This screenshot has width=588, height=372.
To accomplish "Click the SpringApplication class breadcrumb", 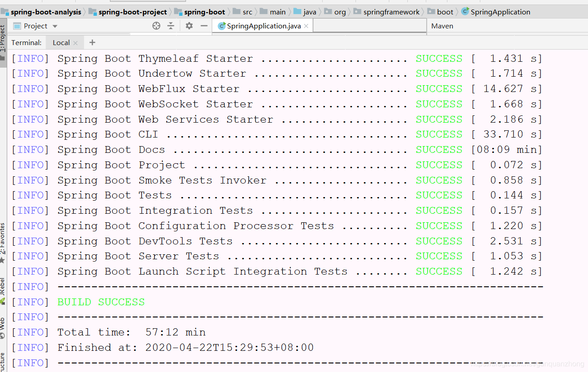I will click(496, 12).
